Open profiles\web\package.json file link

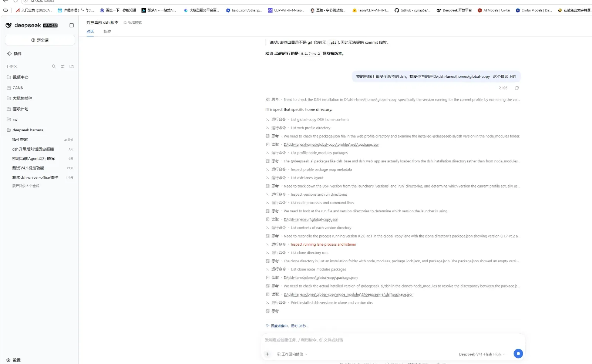331,145
